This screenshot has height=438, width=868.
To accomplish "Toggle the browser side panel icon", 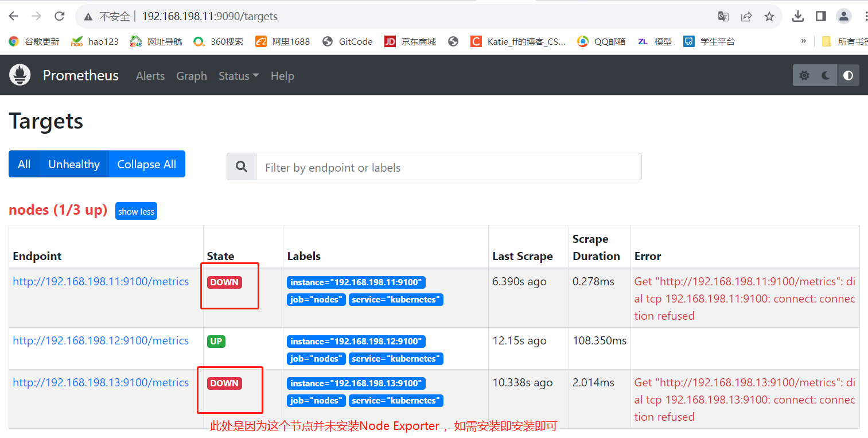I will pyautogui.click(x=821, y=16).
